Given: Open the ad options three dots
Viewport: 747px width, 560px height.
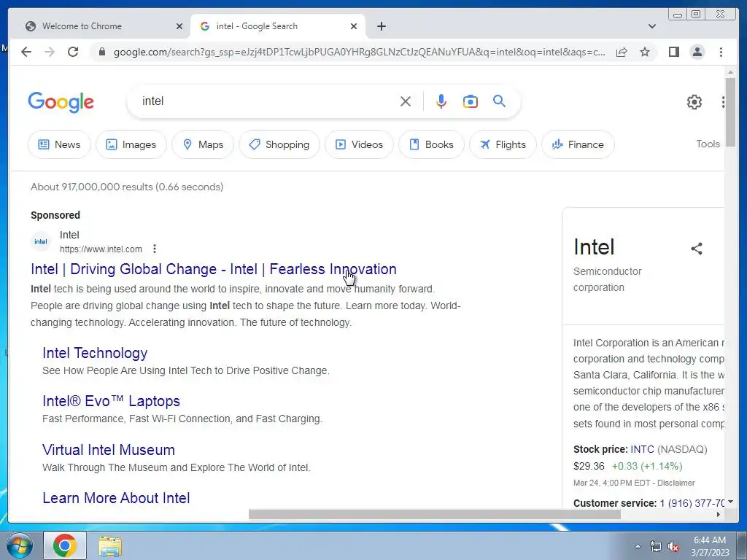Looking at the screenshot, I should click(155, 249).
